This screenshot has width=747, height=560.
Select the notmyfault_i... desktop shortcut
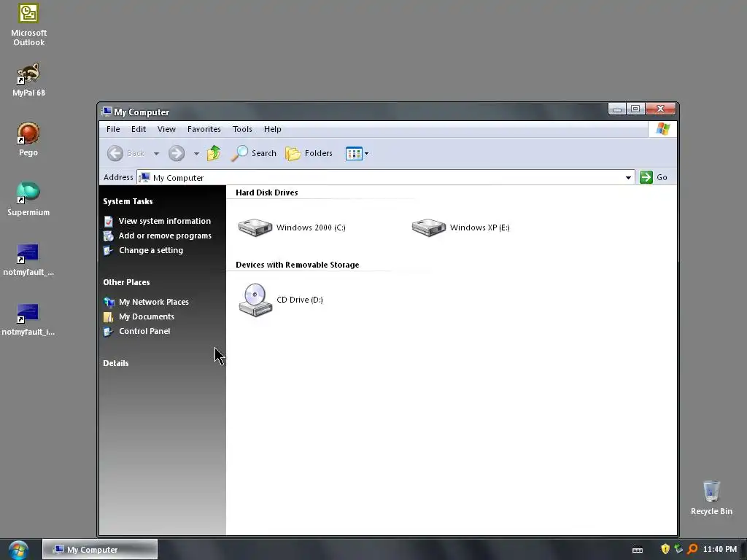(x=28, y=319)
